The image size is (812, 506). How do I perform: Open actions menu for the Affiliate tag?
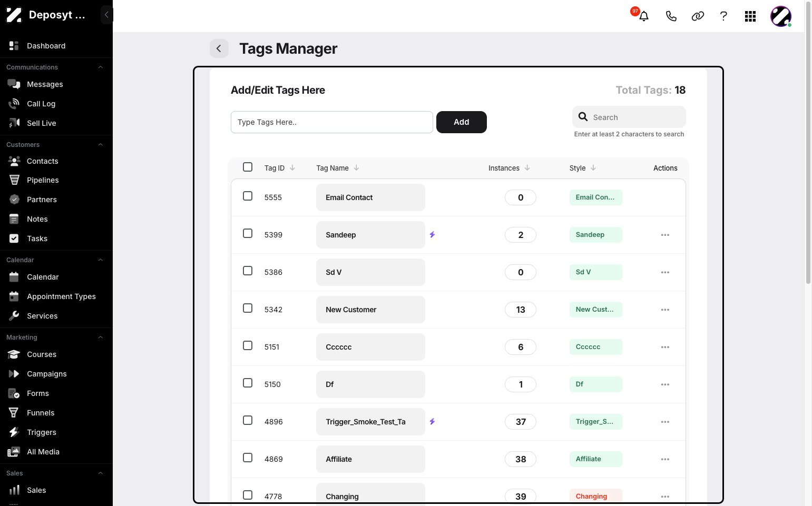(x=665, y=459)
